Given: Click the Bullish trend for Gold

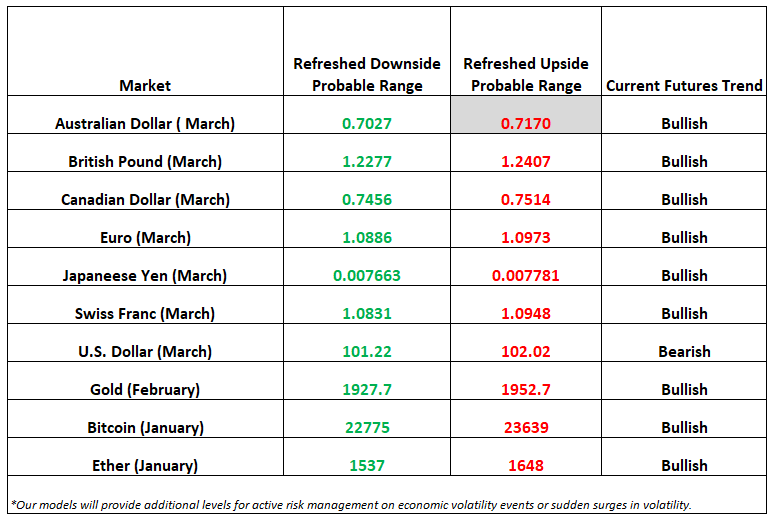Looking at the screenshot, I should (684, 389).
